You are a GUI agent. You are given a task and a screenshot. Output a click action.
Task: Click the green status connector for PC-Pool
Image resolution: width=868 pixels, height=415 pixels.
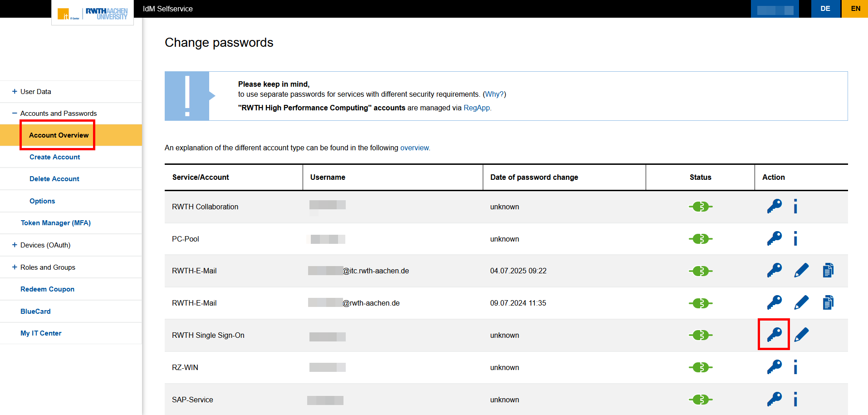tap(700, 238)
